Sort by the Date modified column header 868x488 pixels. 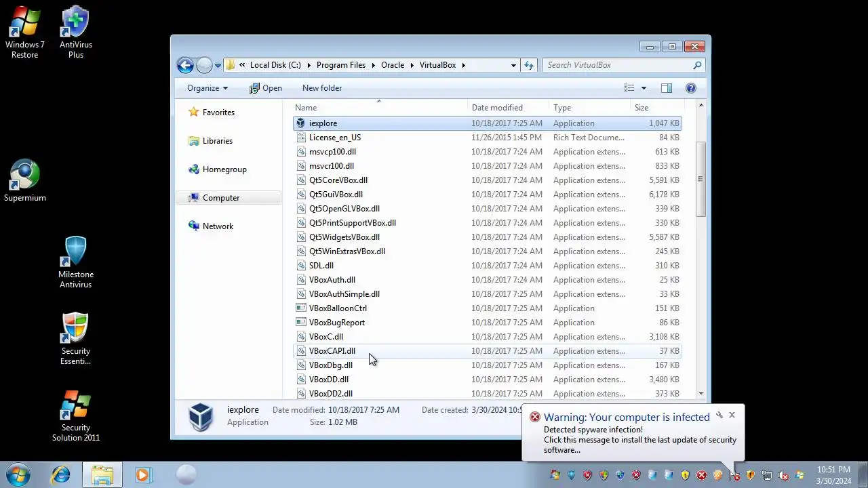[509, 108]
